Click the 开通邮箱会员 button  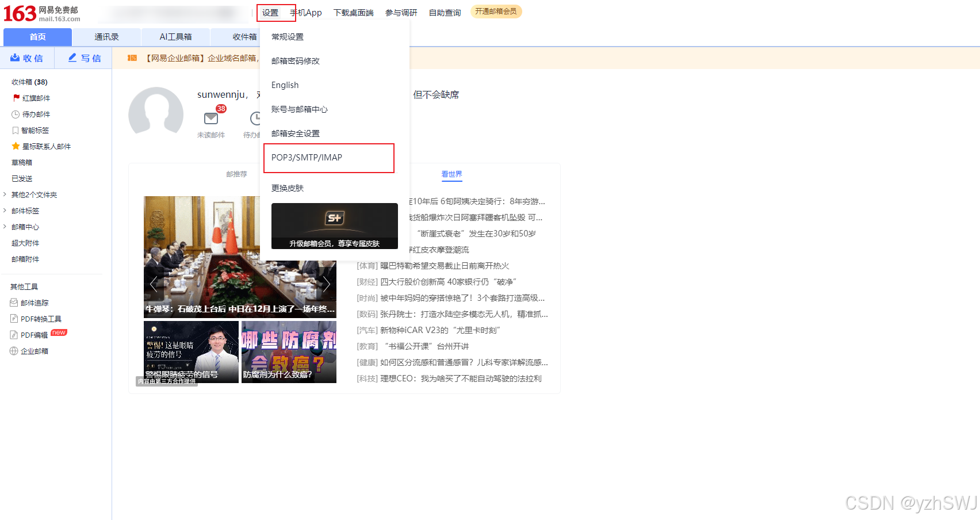point(496,11)
